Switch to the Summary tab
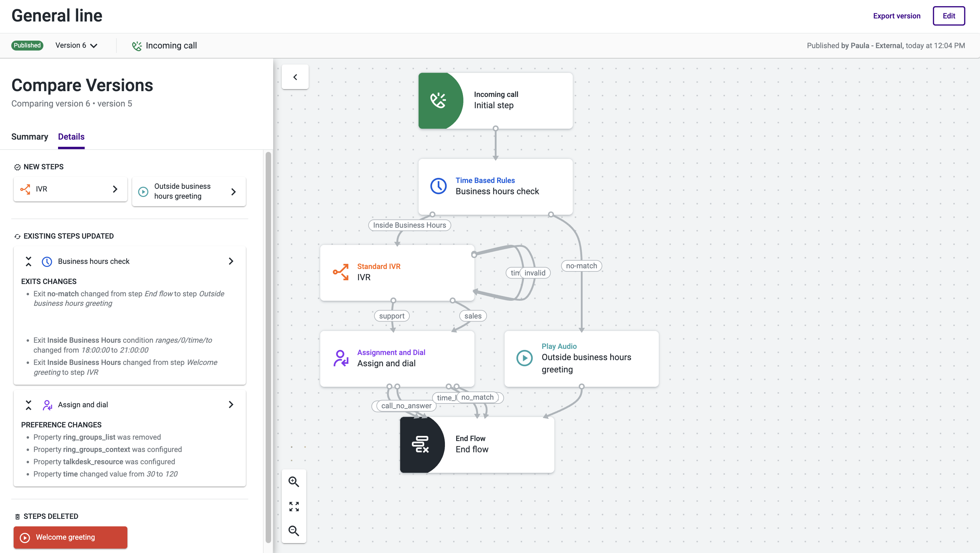This screenshot has height=553, width=980. [x=30, y=137]
